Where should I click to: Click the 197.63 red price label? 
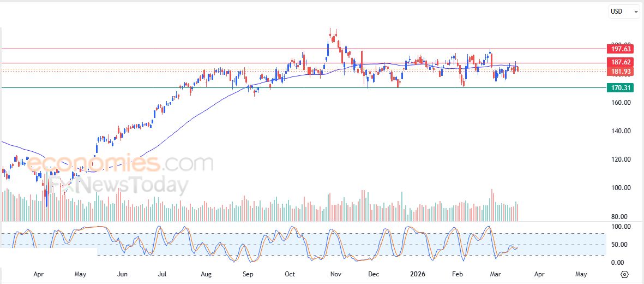coord(619,49)
